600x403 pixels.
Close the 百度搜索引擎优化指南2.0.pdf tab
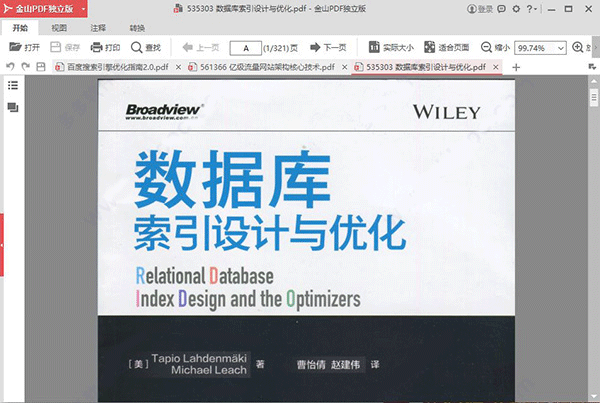[178, 67]
